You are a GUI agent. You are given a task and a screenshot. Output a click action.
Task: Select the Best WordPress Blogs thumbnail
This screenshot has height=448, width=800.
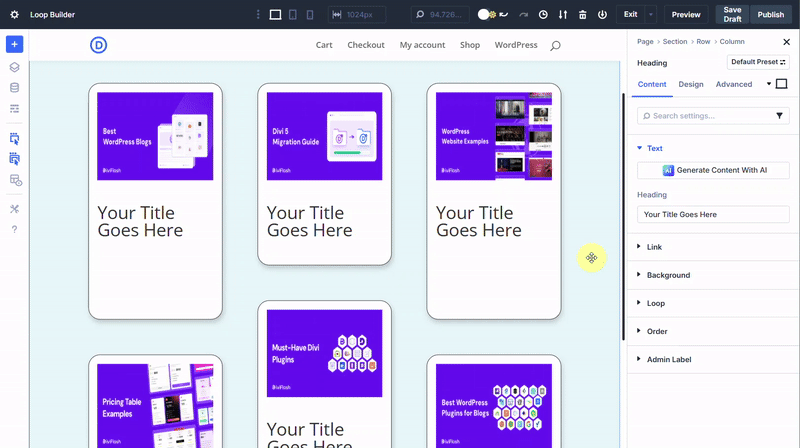point(155,136)
